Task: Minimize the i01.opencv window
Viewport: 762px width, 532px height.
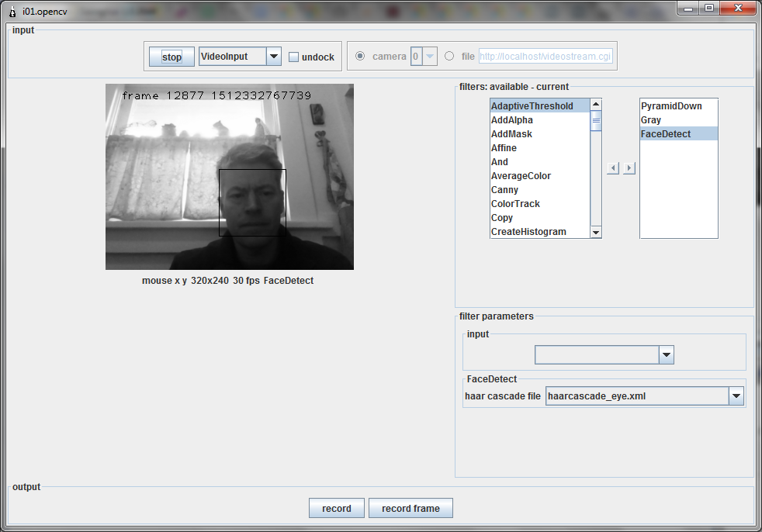Action: [x=688, y=8]
